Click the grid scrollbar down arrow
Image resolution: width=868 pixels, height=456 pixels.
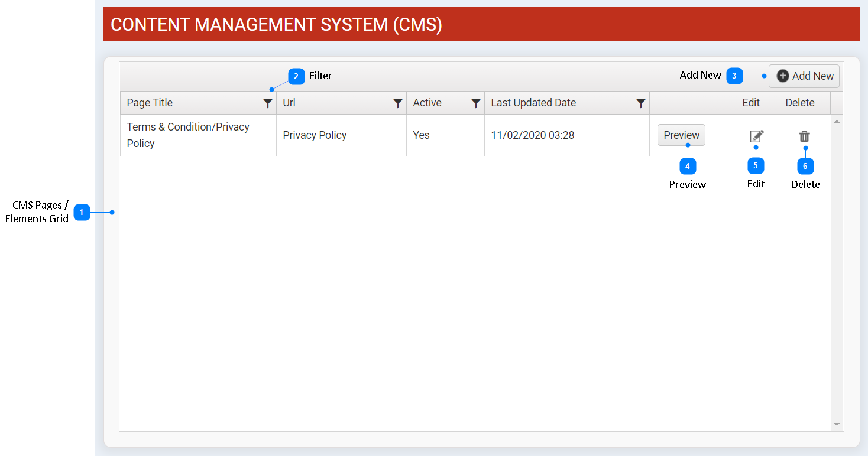(x=837, y=424)
